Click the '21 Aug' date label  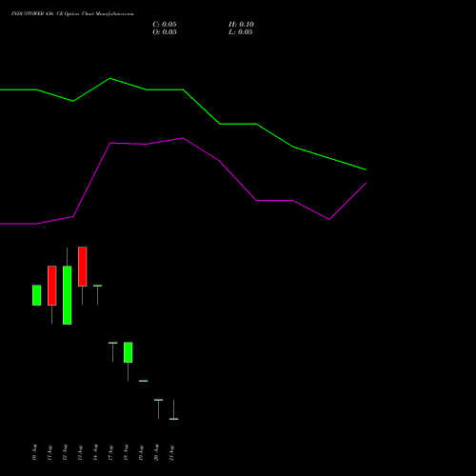171,452
